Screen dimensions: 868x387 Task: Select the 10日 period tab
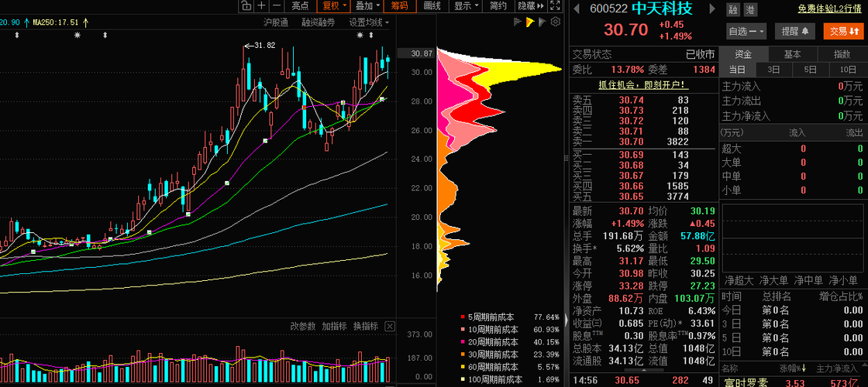coord(848,70)
